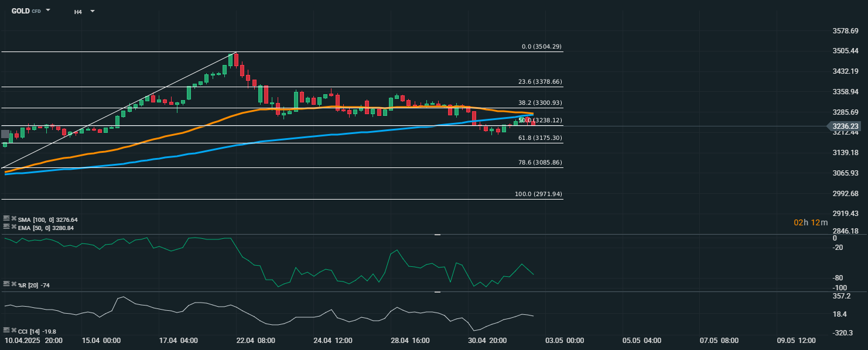
Task: Click the CCI scale value -320.3
Action: tap(842, 332)
